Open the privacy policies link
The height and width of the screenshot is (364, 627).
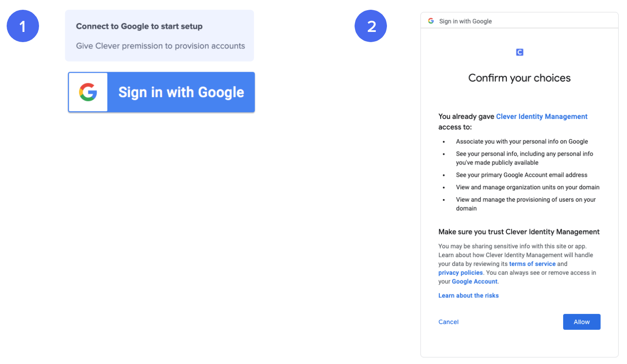pyautogui.click(x=461, y=273)
